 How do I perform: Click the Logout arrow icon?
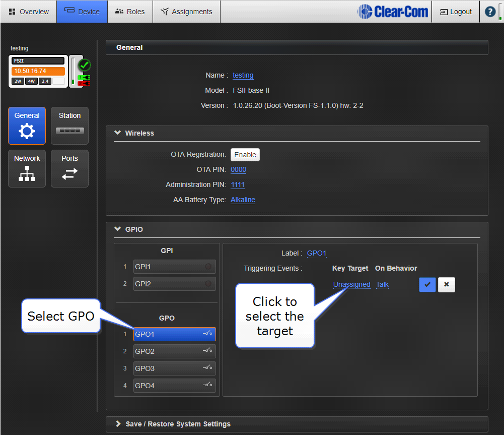tap(444, 12)
